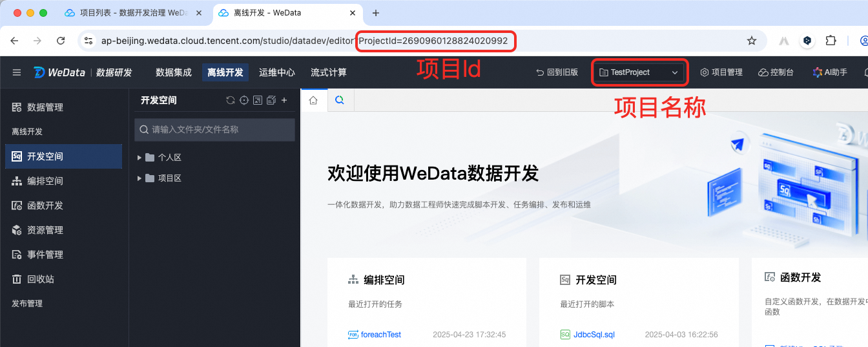Click the 函数开发 card heading
The height and width of the screenshot is (347, 868).
(801, 277)
